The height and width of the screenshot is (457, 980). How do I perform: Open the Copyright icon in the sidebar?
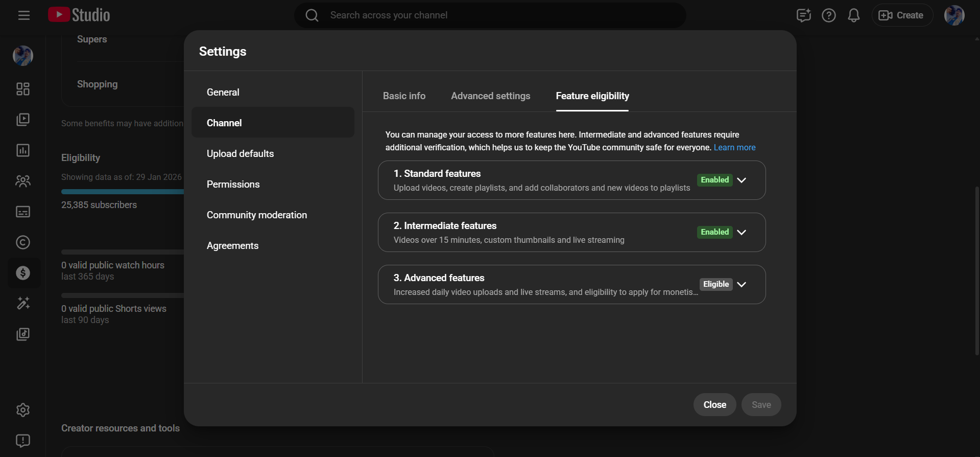click(x=23, y=242)
